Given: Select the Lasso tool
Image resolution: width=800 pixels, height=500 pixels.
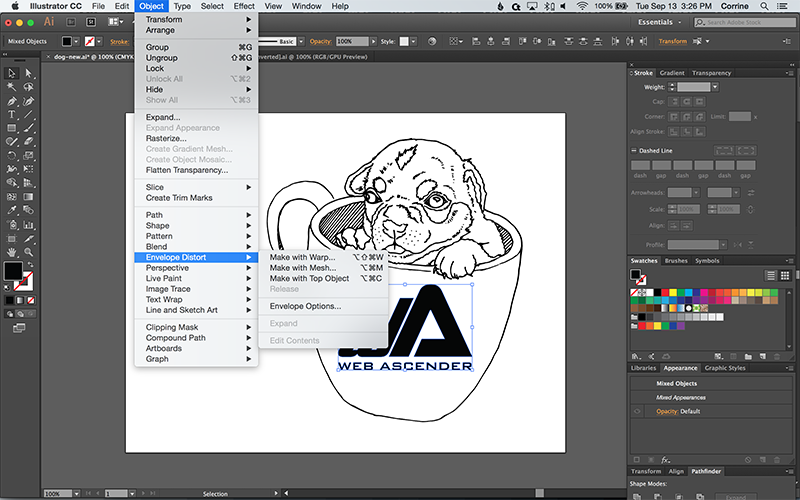Looking at the screenshot, I should 29,87.
